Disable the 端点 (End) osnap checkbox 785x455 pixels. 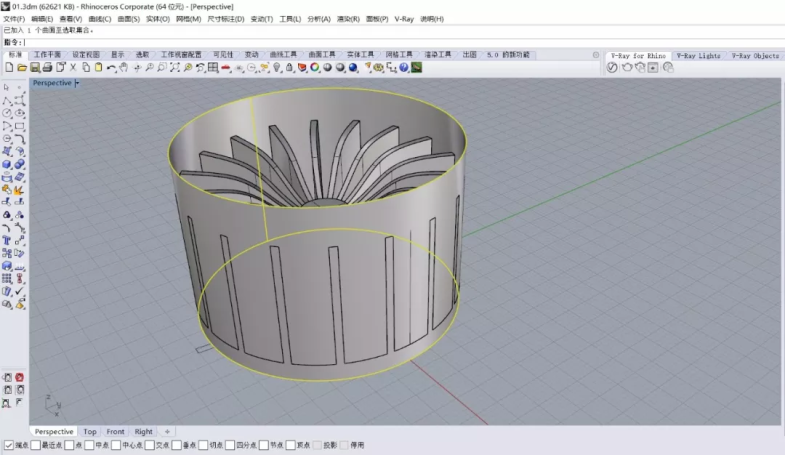[x=9, y=445]
